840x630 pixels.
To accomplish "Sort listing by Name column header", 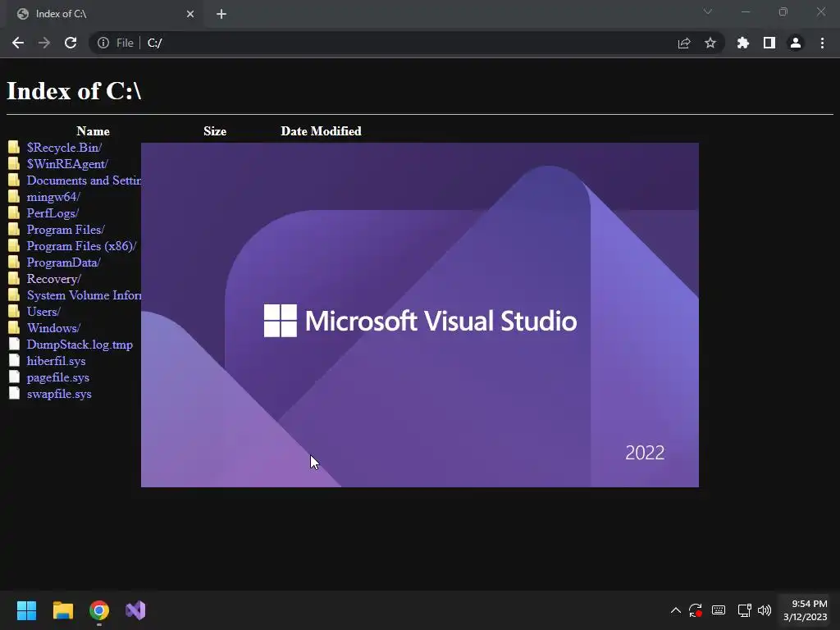I will (x=94, y=131).
